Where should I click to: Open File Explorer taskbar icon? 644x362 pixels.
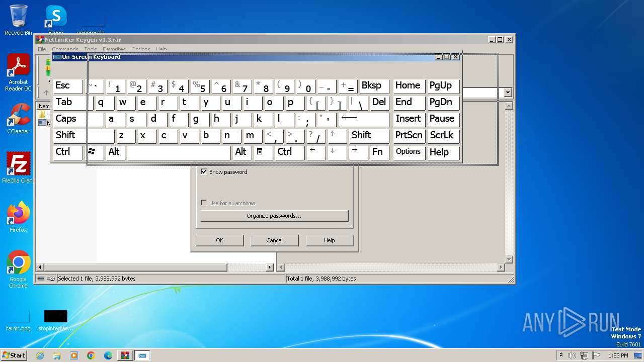tap(57, 355)
